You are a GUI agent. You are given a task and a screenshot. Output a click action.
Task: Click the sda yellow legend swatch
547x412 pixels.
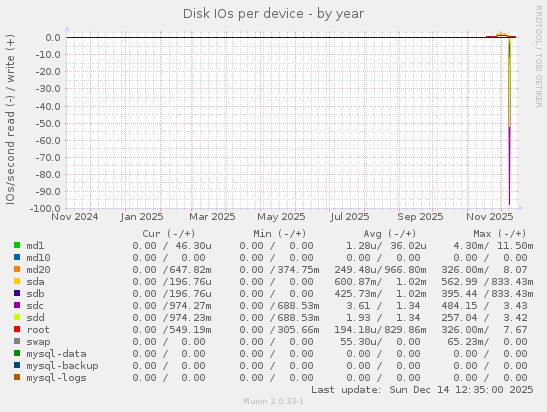(x=17, y=281)
